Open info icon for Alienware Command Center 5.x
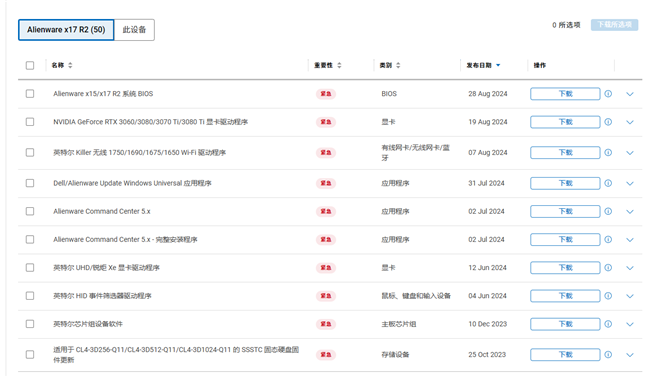The image size is (650, 377). point(608,212)
